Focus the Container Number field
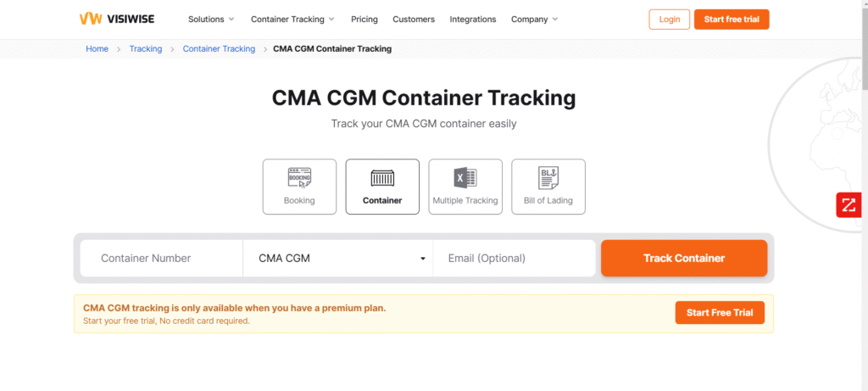Screen dimensions: 868x391 pos(161,259)
